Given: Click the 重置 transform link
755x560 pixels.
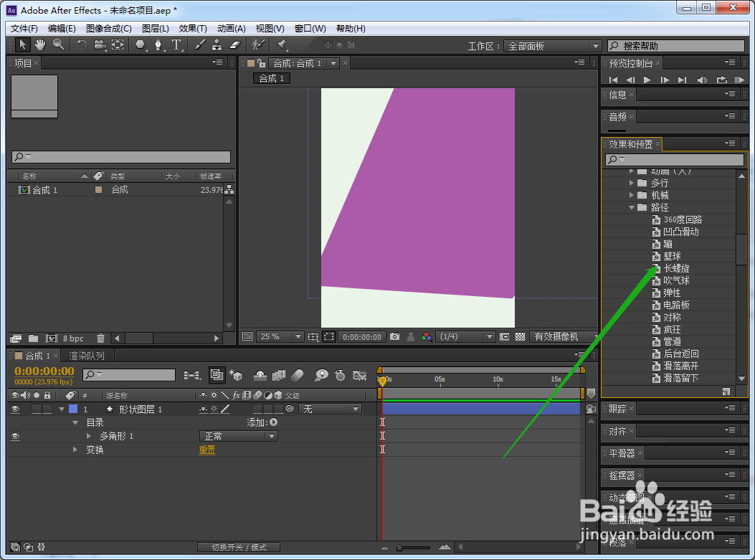Looking at the screenshot, I should tap(207, 450).
